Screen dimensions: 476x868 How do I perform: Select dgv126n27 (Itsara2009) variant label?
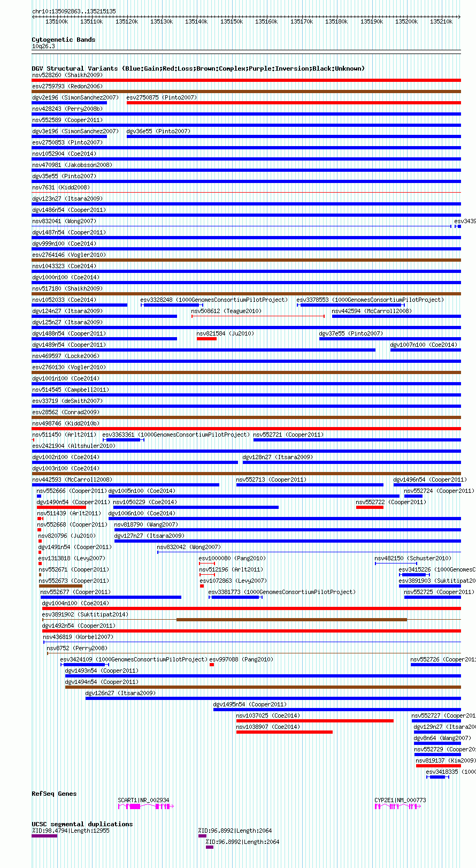tap(121, 693)
